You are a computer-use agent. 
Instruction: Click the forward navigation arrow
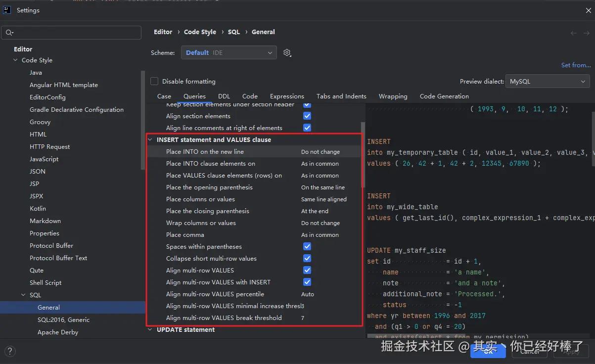(x=587, y=33)
